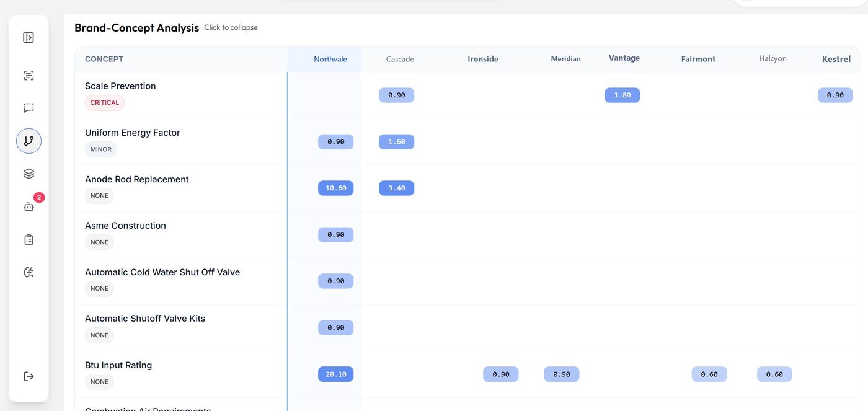Click Northvale 0.90 for Automatic Shutoff Valve Kits

point(336,328)
